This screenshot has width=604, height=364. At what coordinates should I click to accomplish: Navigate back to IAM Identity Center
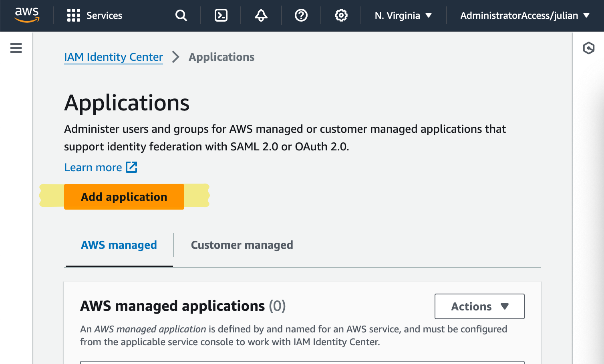[x=113, y=57]
